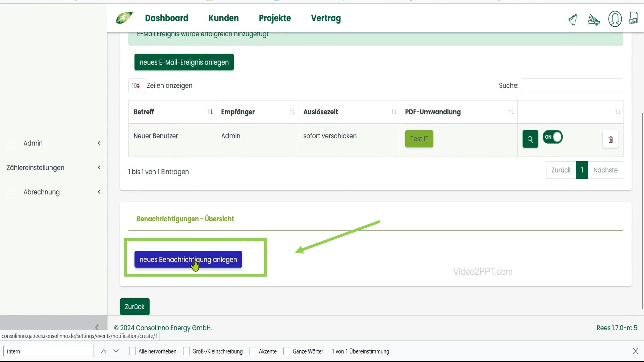
Task: Open the user profile icon
Action: tap(615, 19)
